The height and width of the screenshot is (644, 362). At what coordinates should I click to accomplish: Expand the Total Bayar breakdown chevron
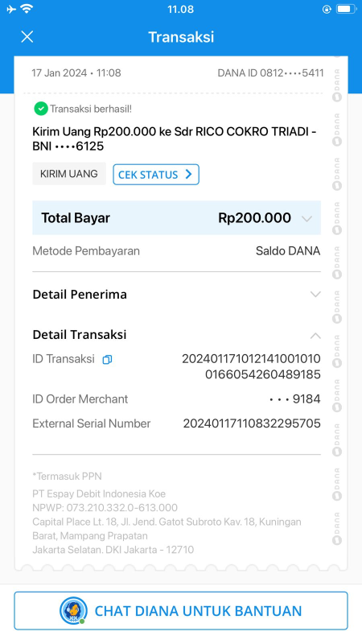click(307, 218)
